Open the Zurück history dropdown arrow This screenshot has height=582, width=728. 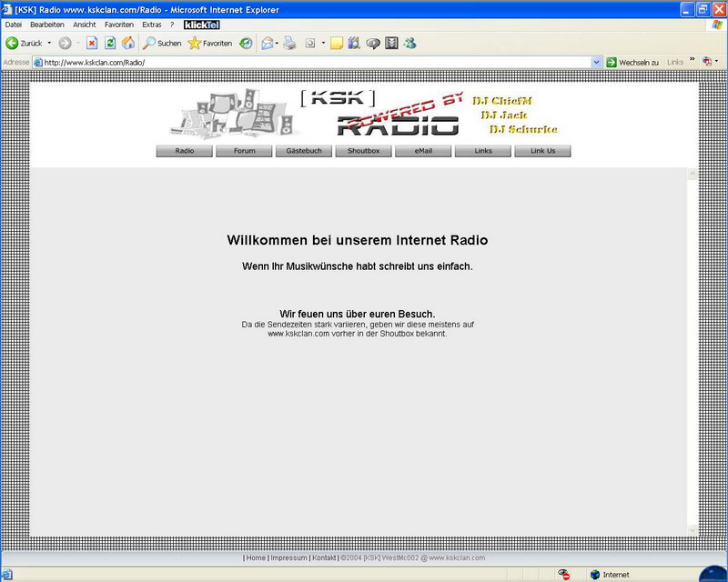(x=49, y=43)
